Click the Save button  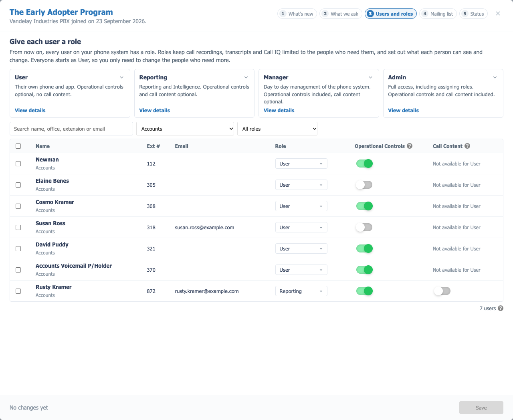click(x=481, y=408)
